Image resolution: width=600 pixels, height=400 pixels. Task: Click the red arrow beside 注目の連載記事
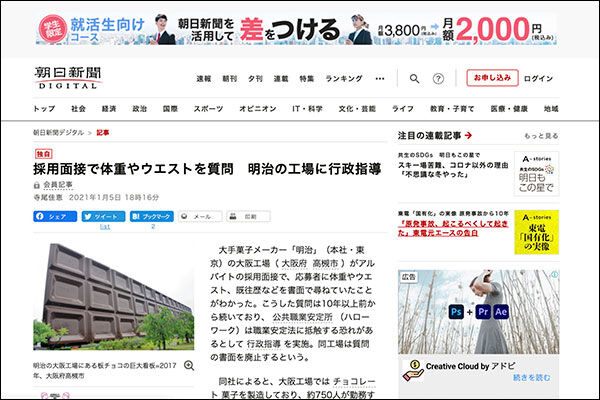coord(468,136)
